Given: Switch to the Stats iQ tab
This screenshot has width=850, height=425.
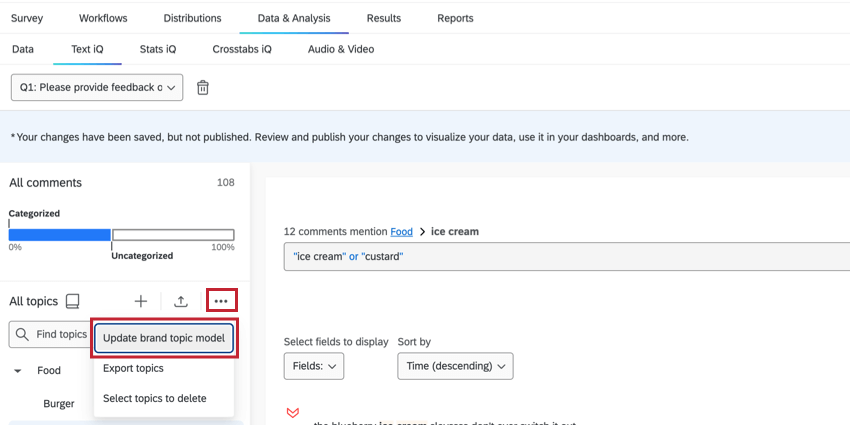Looking at the screenshot, I should pos(158,49).
